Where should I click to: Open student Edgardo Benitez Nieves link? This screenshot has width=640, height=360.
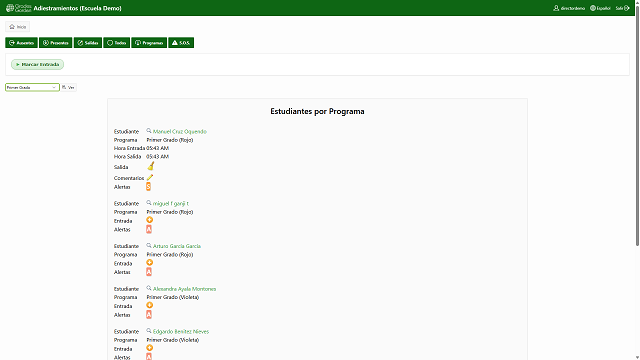(181, 331)
